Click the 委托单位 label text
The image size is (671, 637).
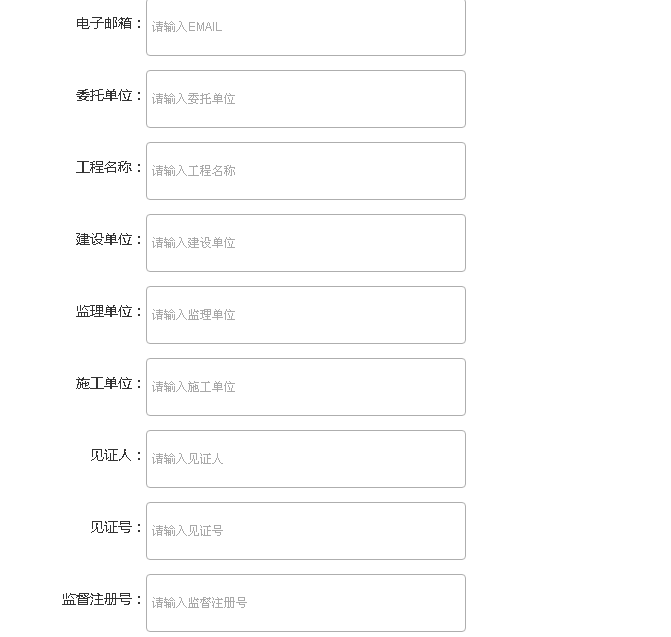pyautogui.click(x=104, y=96)
